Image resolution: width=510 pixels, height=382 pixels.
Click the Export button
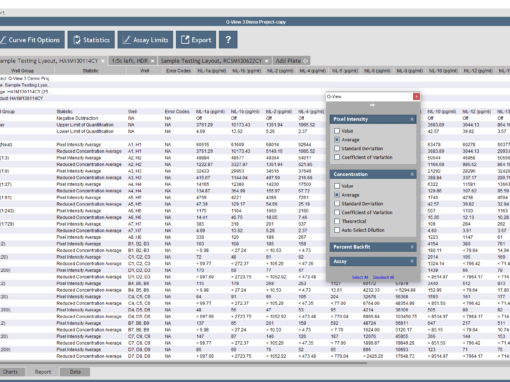[x=196, y=40]
